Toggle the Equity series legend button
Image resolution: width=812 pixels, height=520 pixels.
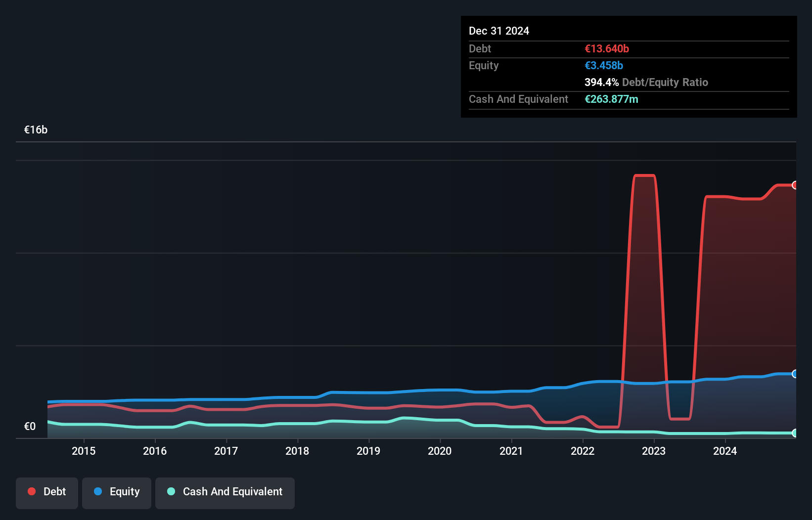click(117, 493)
